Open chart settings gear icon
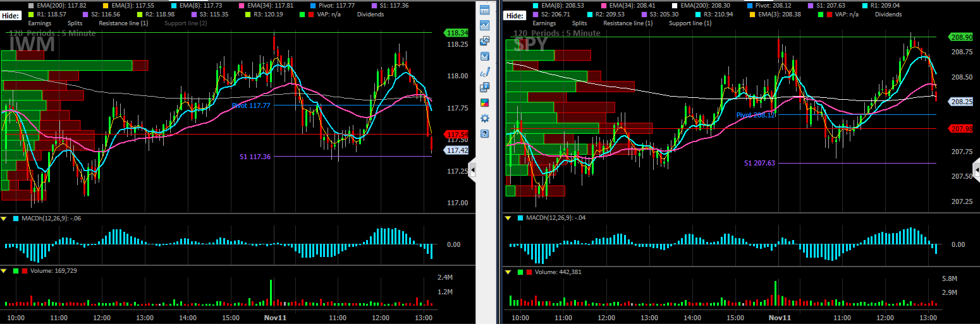The height and width of the screenshot is (324, 980). tap(485, 118)
